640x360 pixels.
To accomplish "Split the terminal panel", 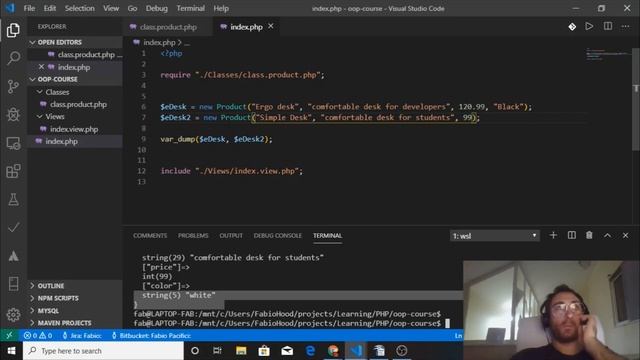I will [x=571, y=235].
